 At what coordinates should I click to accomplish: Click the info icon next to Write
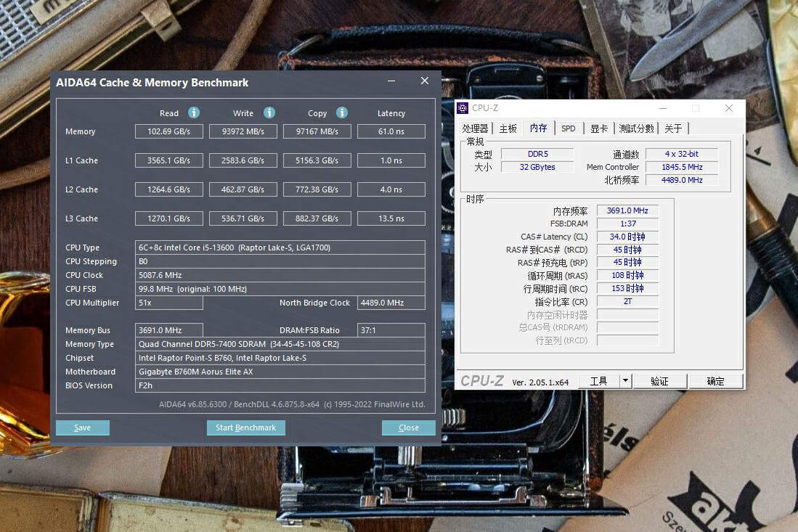[x=269, y=112]
